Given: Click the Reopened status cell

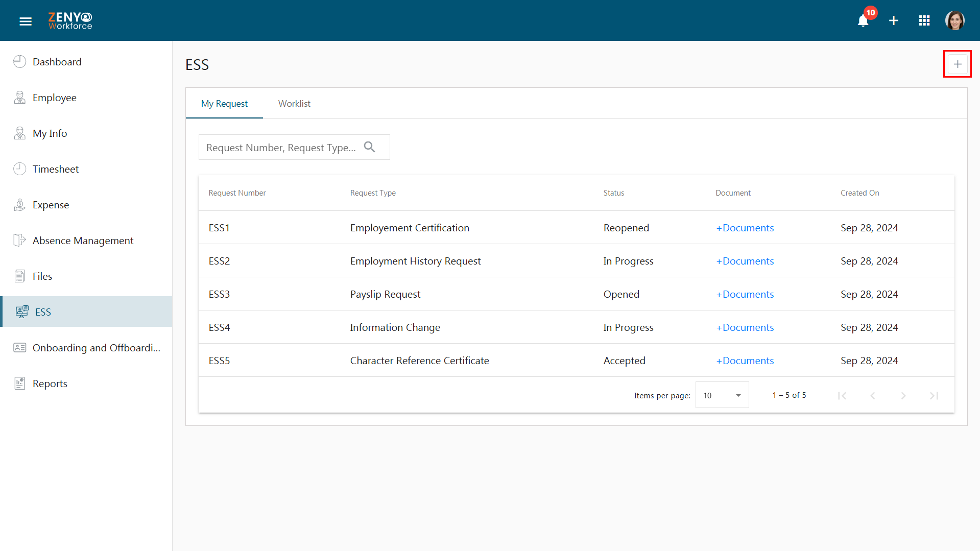Looking at the screenshot, I should coord(626,228).
